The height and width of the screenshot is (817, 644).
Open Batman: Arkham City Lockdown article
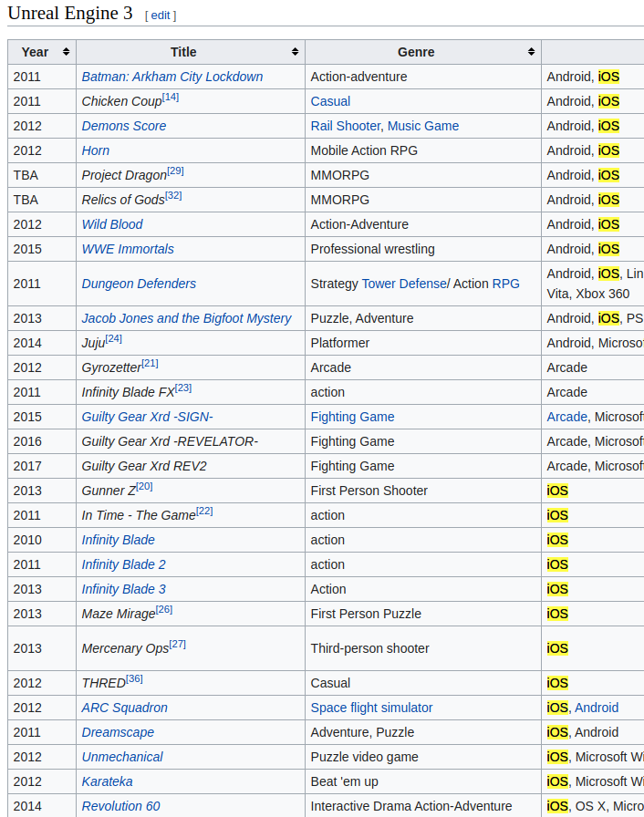(171, 77)
